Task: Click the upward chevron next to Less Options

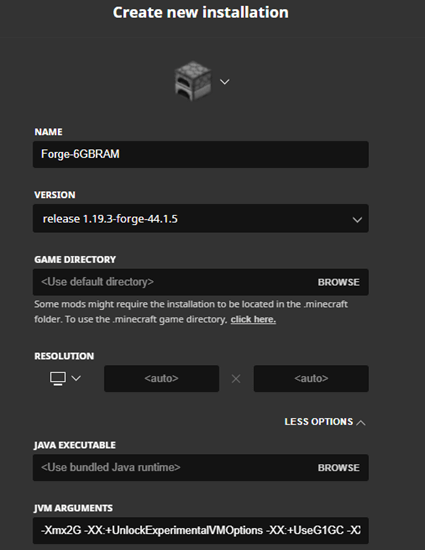Action: [x=360, y=423]
